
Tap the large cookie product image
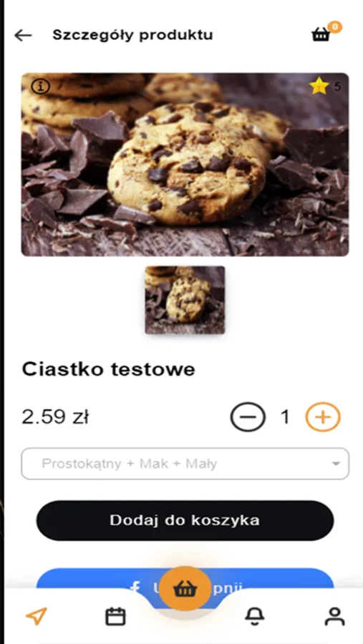tap(185, 165)
